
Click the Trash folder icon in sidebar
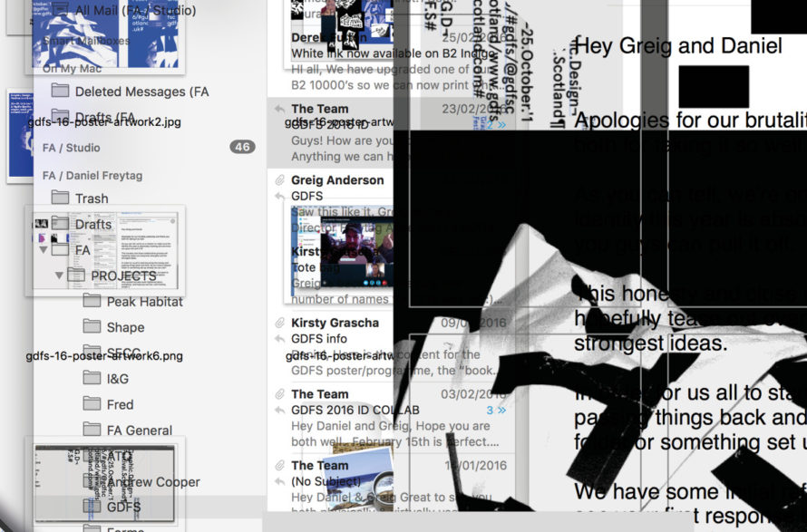(x=60, y=198)
